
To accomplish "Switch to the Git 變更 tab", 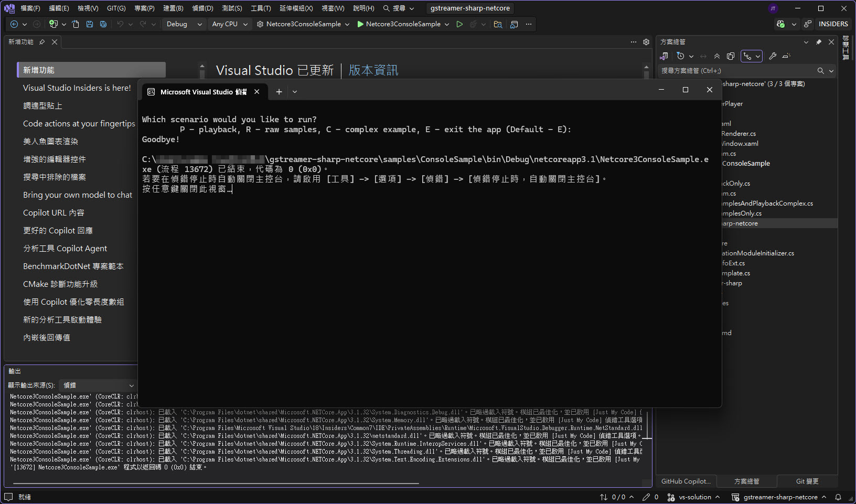I will point(807,481).
